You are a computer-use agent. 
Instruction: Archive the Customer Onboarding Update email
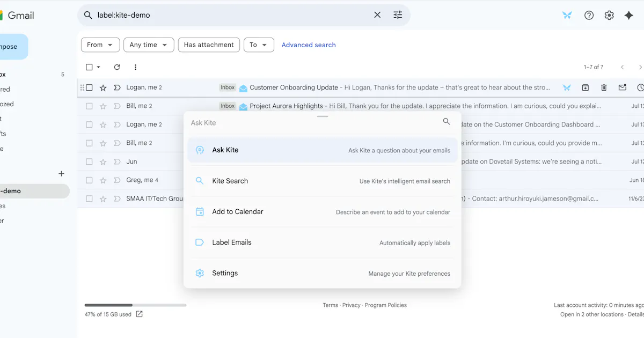pos(586,87)
